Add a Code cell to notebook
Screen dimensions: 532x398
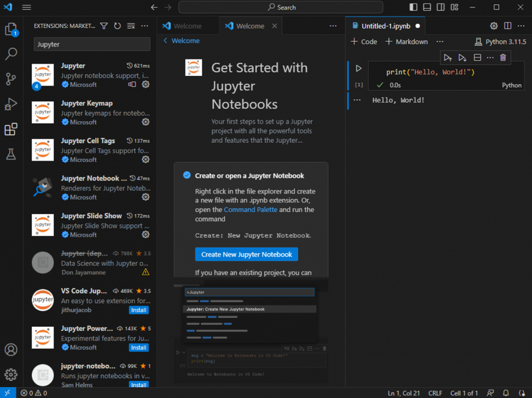click(x=364, y=42)
